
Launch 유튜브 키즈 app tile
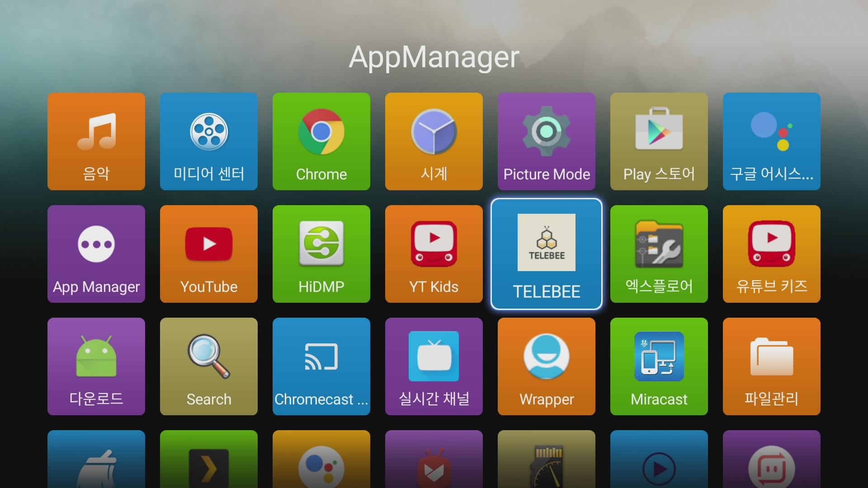pyautogui.click(x=772, y=254)
